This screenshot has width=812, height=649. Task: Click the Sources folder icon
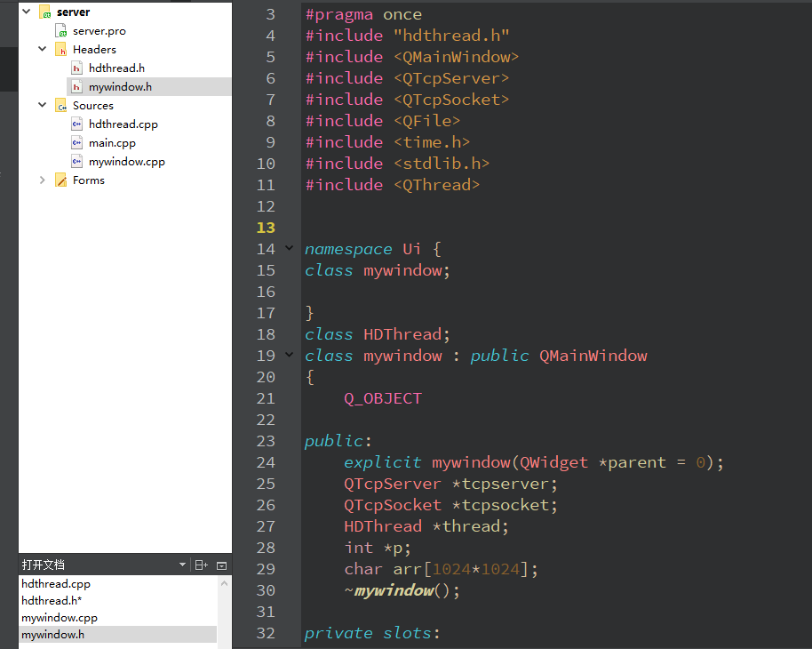tap(61, 106)
